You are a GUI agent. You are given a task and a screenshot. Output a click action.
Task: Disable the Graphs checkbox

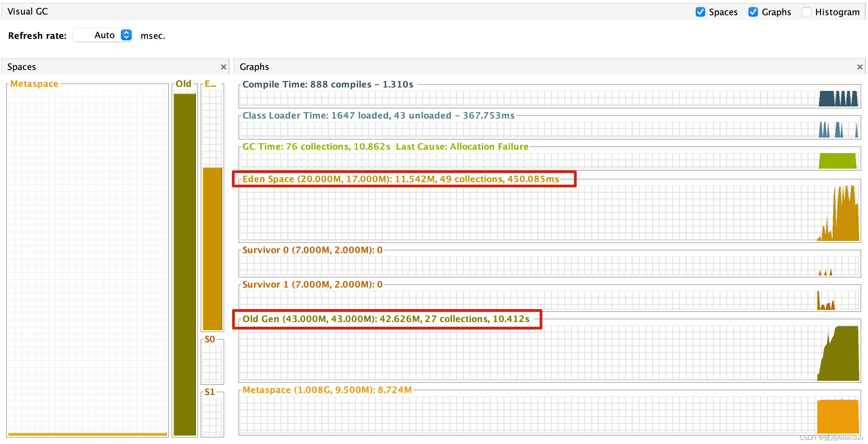point(753,11)
